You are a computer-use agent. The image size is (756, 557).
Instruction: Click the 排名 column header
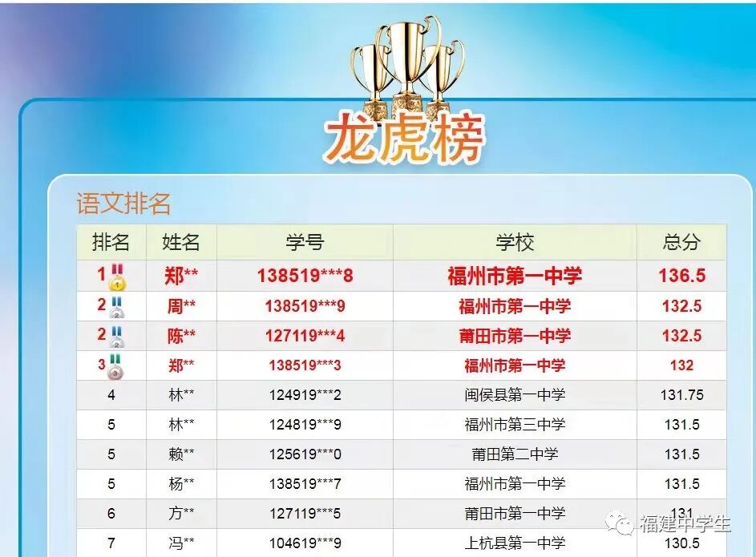point(111,242)
